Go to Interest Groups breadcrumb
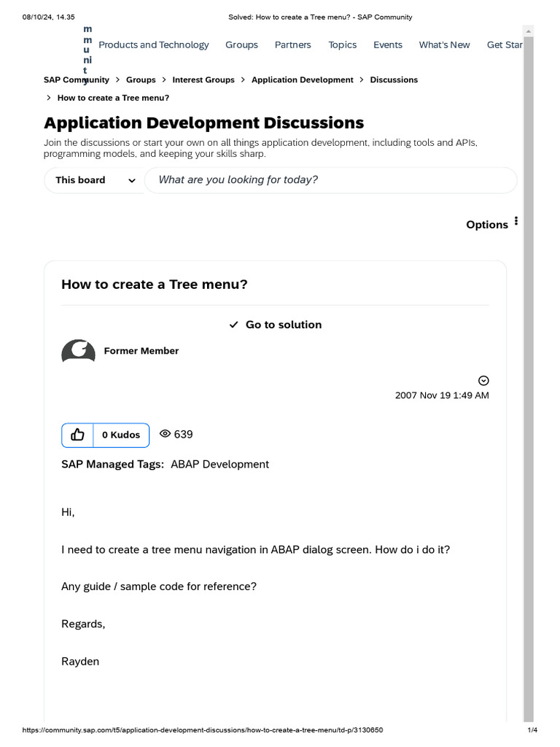The height and width of the screenshot is (747, 560). (203, 80)
